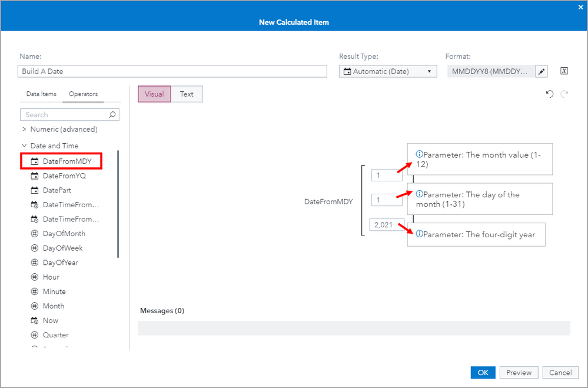Click the operators list scrollbar
Image resolution: width=588 pixels, height=388 pixels.
118,204
